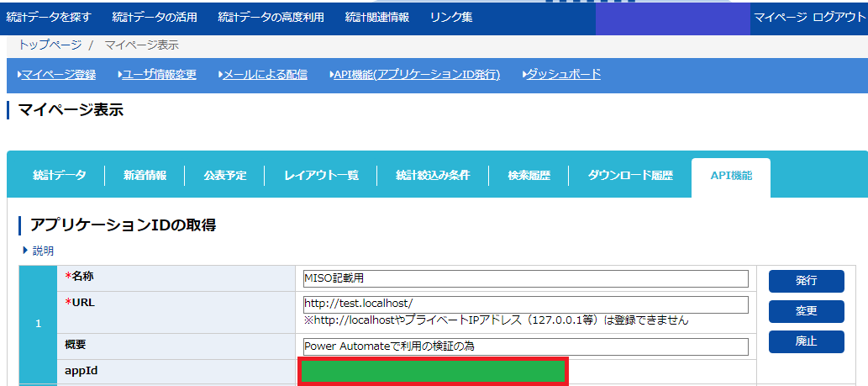Click the マイページ link in header
This screenshot has height=386, width=868.
(x=780, y=17)
